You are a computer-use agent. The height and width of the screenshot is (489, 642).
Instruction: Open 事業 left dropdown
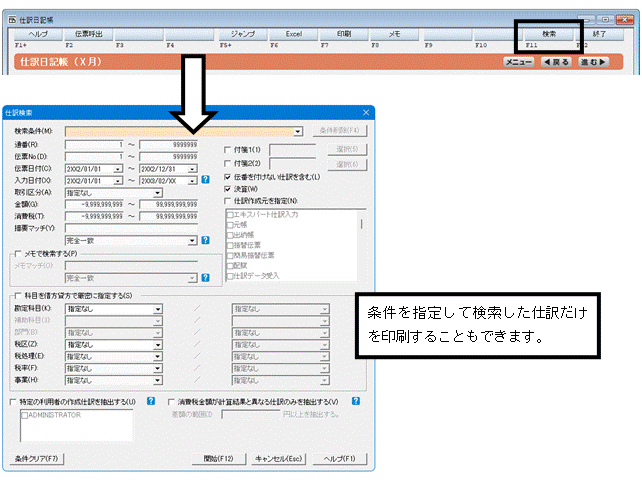[158, 380]
